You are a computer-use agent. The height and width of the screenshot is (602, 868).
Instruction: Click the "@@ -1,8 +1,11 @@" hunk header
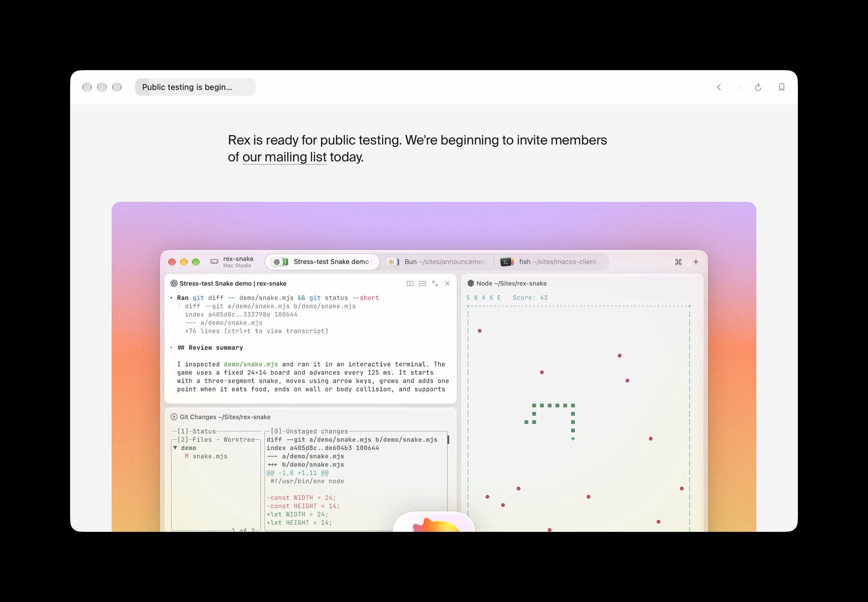click(298, 473)
